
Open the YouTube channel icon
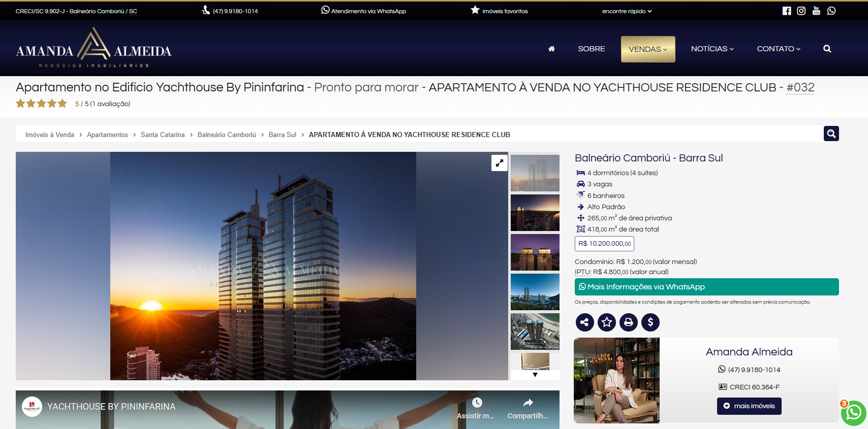tap(816, 11)
